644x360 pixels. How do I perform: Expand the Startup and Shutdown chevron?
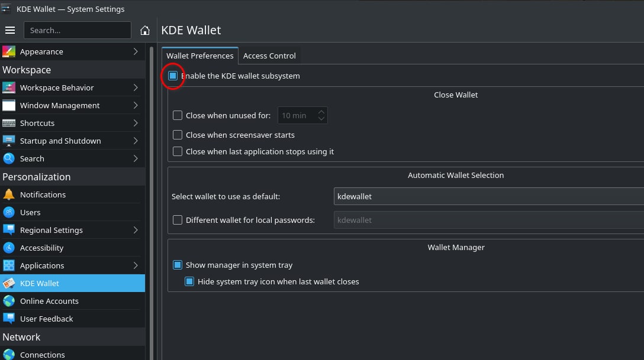click(136, 141)
